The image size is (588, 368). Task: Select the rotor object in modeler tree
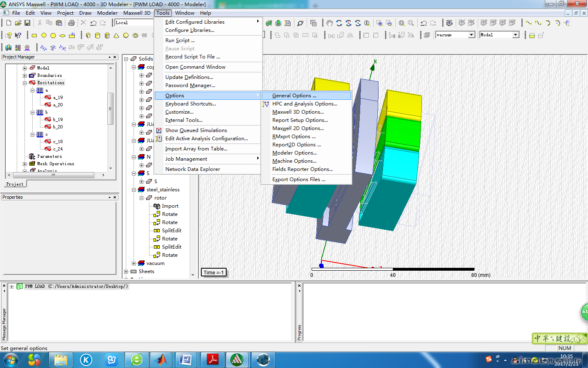pos(160,198)
